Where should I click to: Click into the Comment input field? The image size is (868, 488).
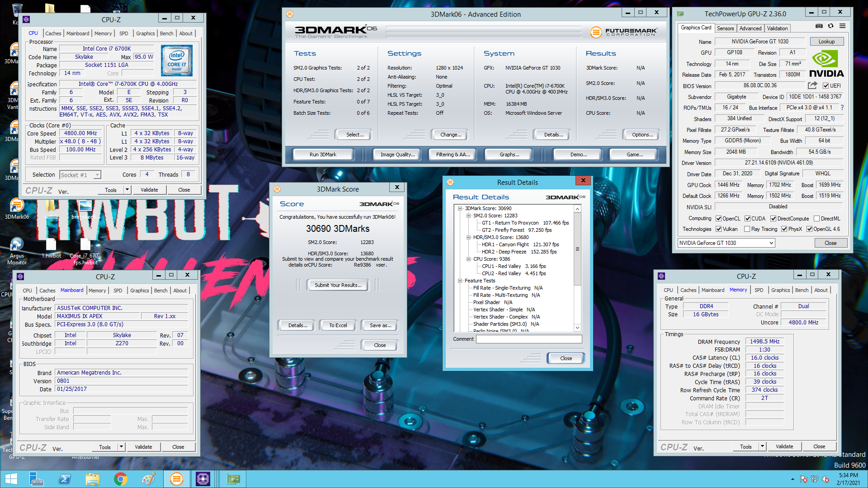click(x=529, y=339)
